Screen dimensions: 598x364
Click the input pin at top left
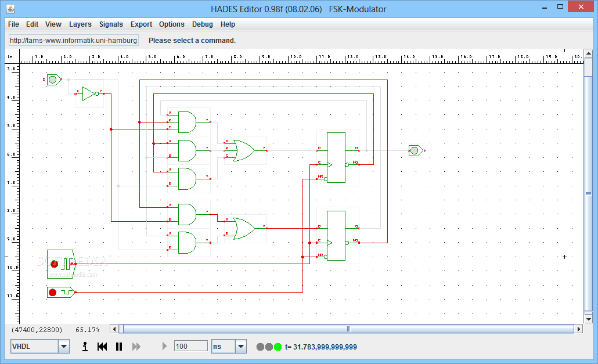click(x=53, y=80)
